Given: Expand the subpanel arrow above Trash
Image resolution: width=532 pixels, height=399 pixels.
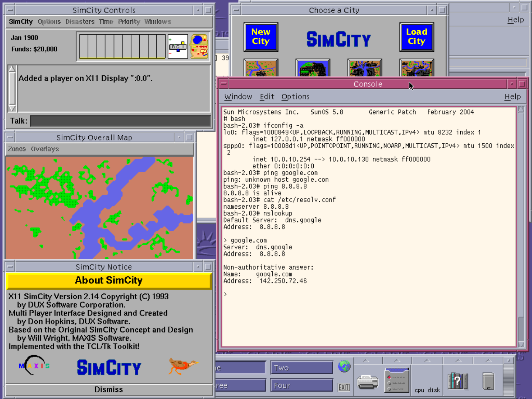Looking at the screenshot, I should pos(488,361).
